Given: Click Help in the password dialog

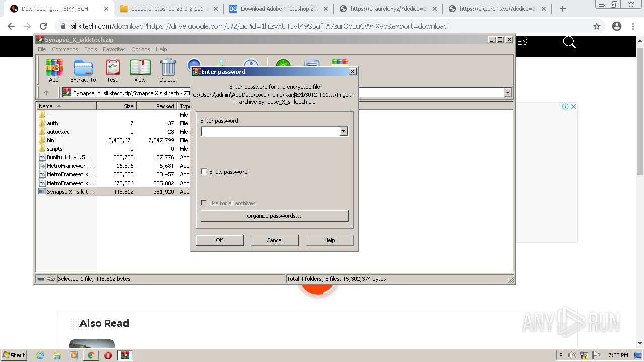Looking at the screenshot, I should [329, 240].
